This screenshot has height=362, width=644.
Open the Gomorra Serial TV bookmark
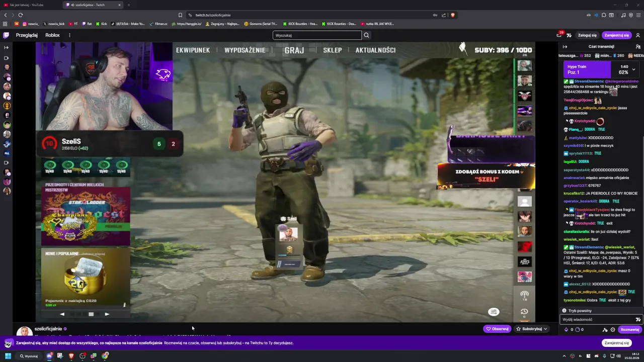[x=261, y=24]
